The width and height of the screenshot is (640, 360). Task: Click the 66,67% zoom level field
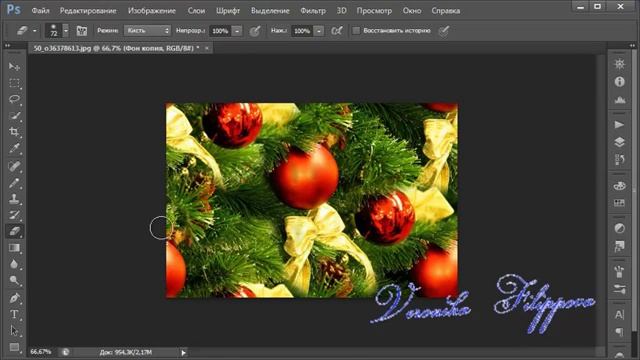[41, 352]
